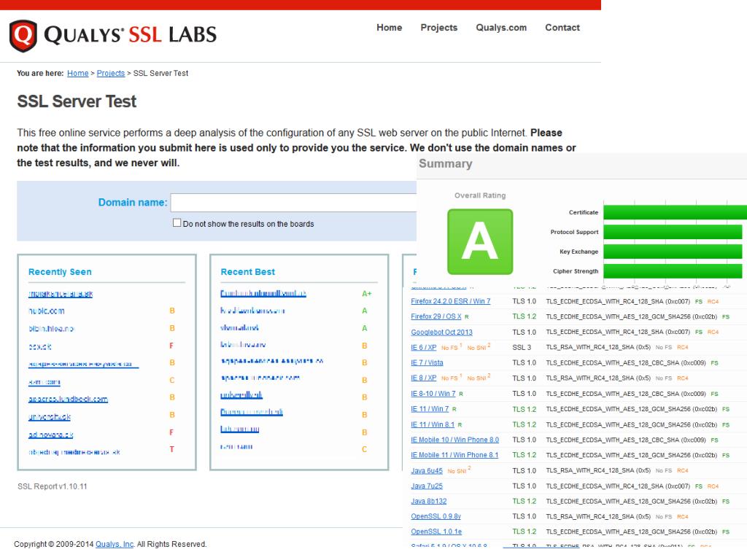Open the Contact navigation menu item
The width and height of the screenshot is (747, 560).
pyautogui.click(x=562, y=28)
